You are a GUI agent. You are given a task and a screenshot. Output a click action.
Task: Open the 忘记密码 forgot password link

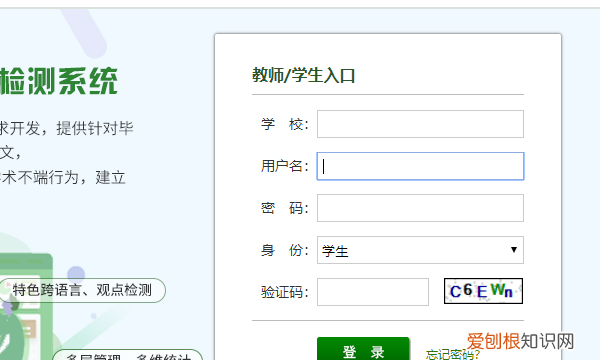[453, 354]
